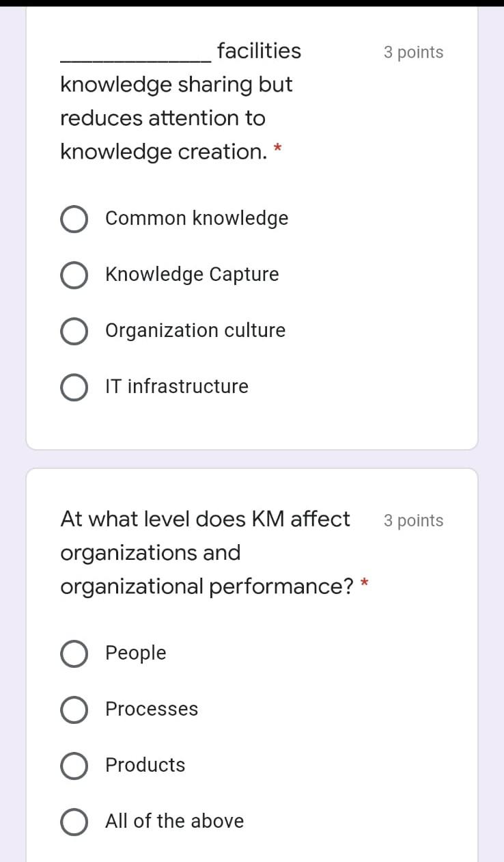Screen dimensions: 504x862
Task: Select the Knowledge Capture radio option
Action: tap(74, 275)
